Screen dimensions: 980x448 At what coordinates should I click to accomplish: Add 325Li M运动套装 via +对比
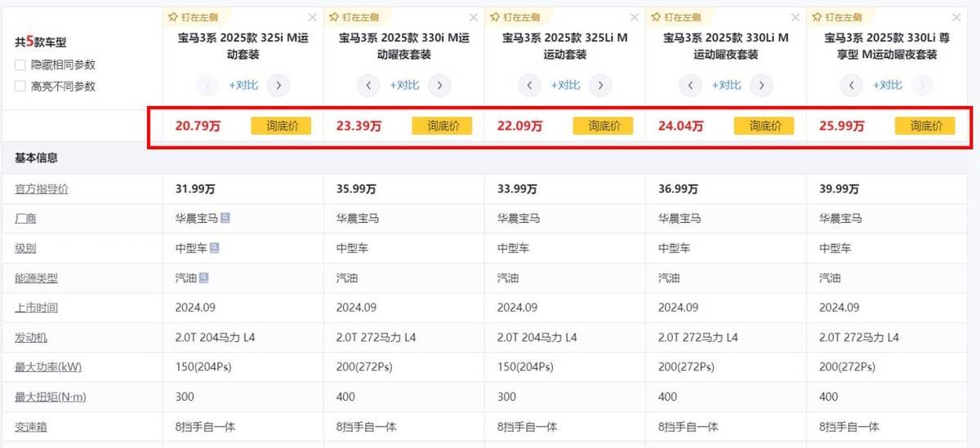click(x=565, y=85)
